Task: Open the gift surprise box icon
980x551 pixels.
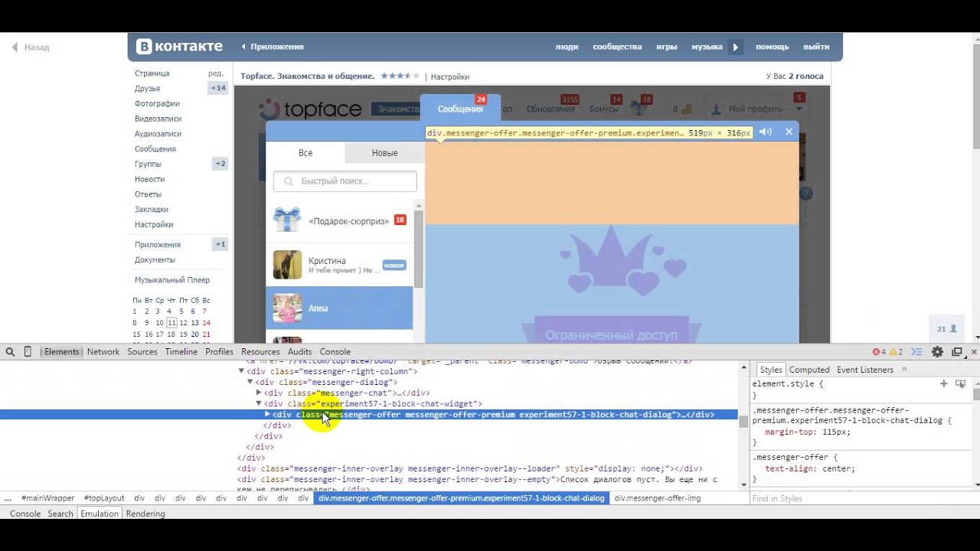Action: pos(287,220)
